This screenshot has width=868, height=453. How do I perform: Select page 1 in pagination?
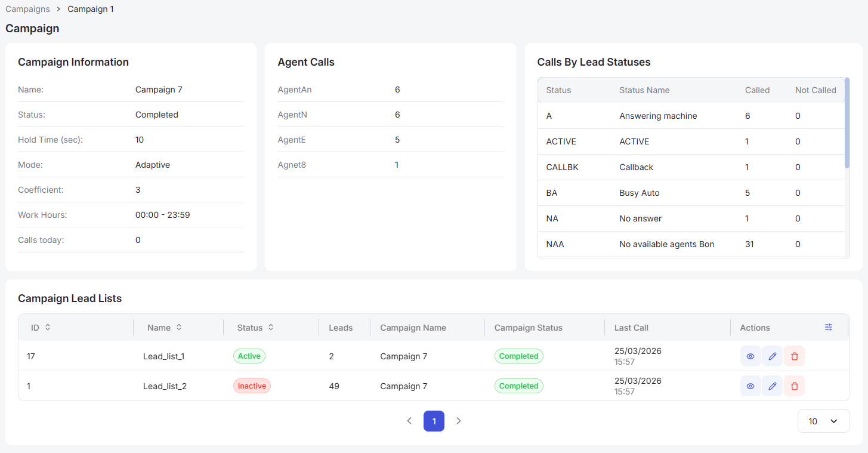(434, 421)
